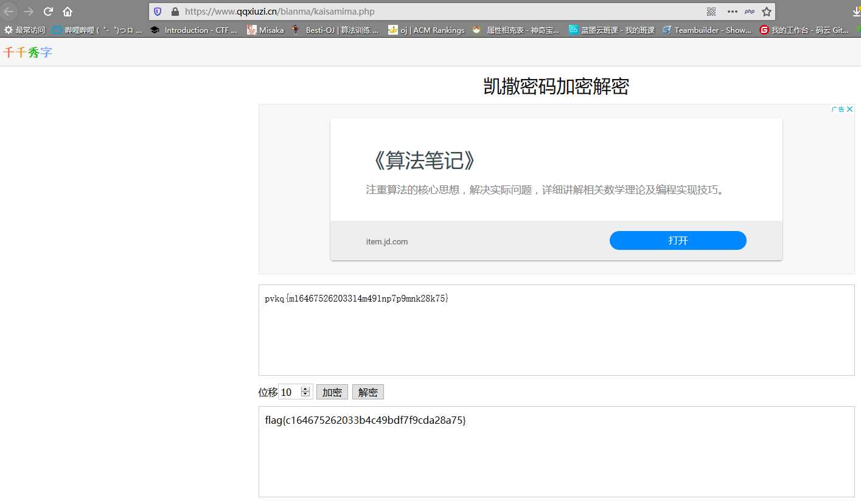The image size is (861, 504).
Task: Go forward to the next page
Action: [x=29, y=11]
